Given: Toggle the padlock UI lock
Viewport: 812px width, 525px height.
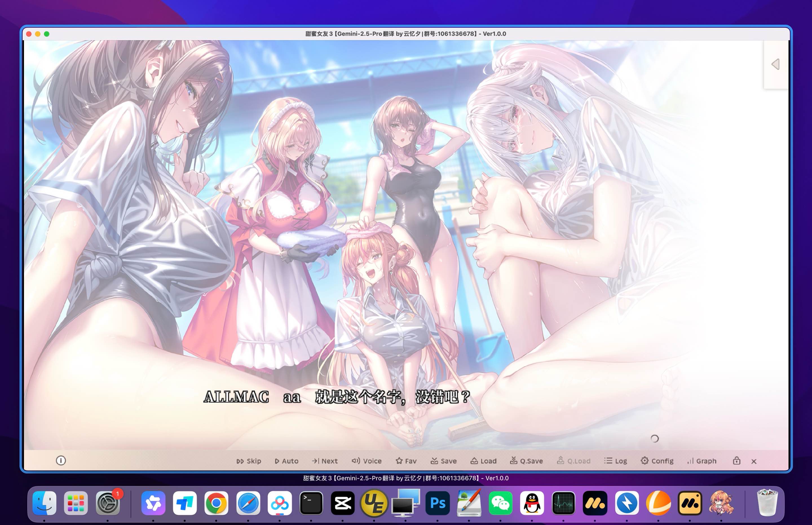Looking at the screenshot, I should (x=736, y=461).
